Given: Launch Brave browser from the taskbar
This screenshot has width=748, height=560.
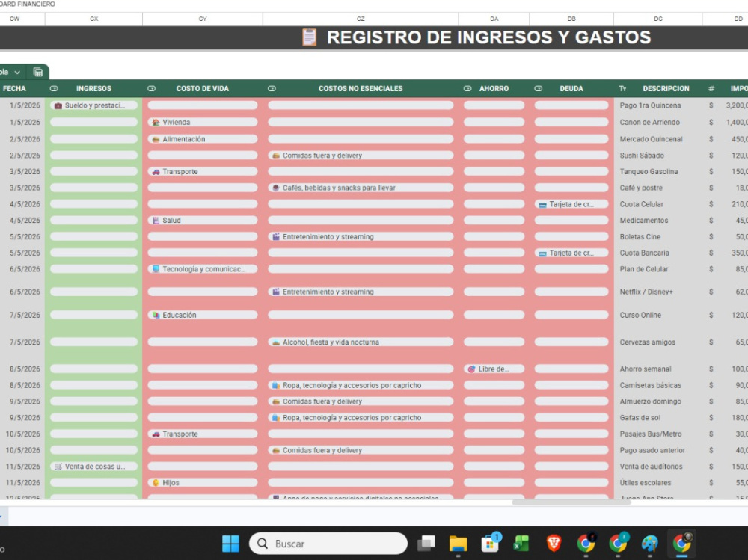Looking at the screenshot, I should click(554, 544).
